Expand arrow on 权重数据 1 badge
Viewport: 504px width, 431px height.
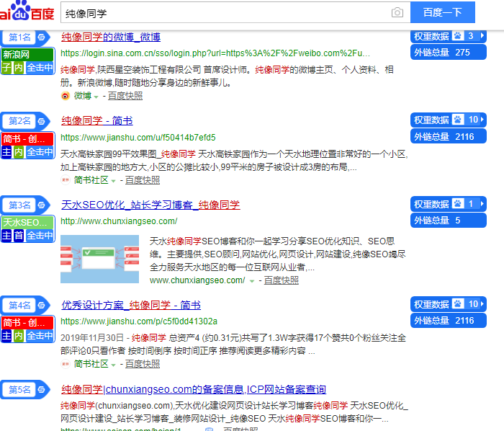[482, 203]
